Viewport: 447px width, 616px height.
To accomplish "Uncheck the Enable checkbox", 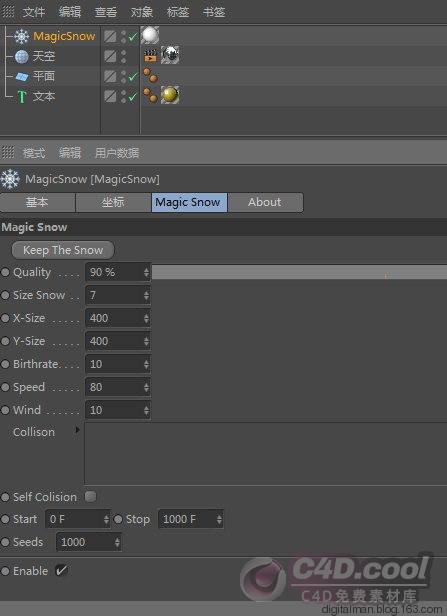I will coord(61,570).
